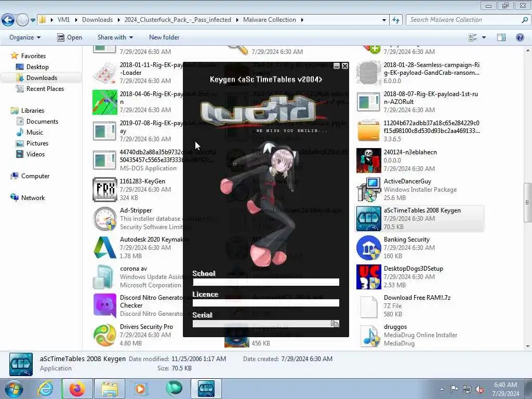Select Desktop under Favorites
The image size is (532, 399).
pyautogui.click(x=37, y=67)
